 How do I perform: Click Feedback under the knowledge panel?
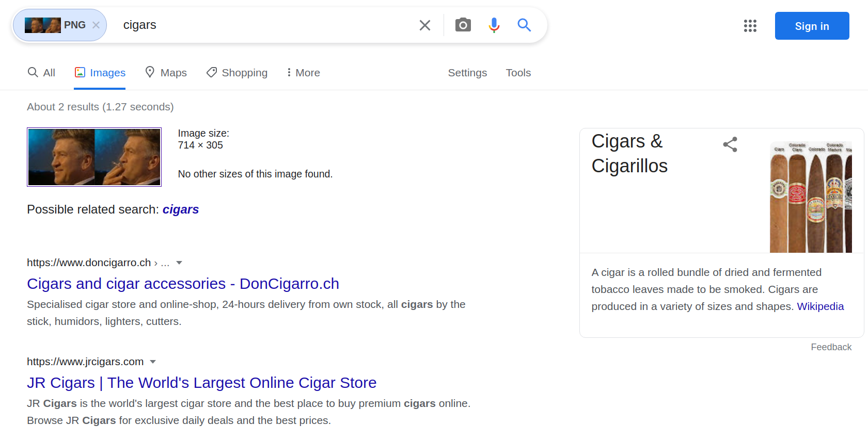point(831,347)
